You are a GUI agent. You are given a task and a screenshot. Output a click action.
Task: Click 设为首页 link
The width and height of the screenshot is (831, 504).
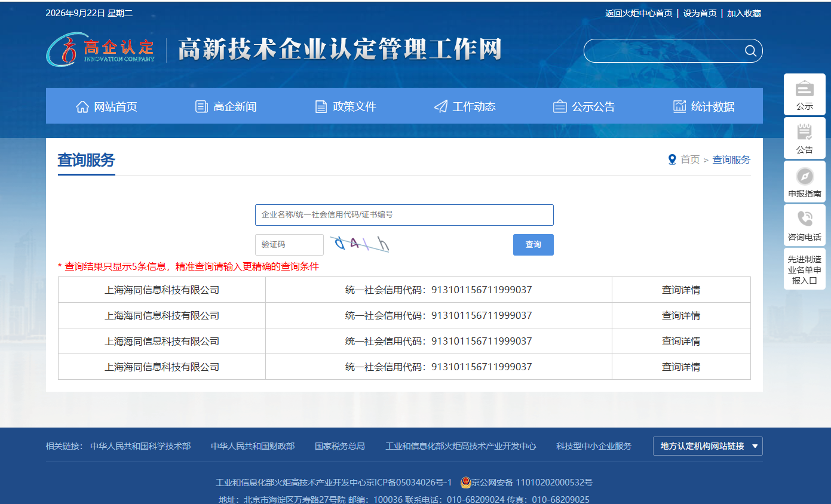700,13
